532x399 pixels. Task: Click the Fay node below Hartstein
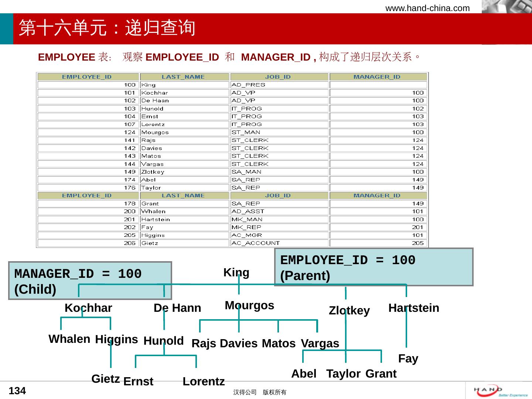408,359
